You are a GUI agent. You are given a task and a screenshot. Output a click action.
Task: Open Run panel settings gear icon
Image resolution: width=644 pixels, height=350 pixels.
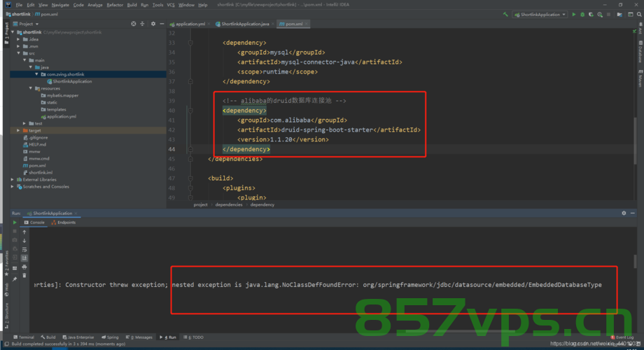[624, 213]
